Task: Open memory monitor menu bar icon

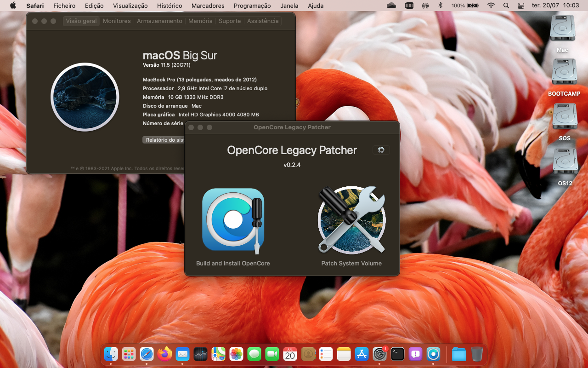Action: [x=409, y=6]
